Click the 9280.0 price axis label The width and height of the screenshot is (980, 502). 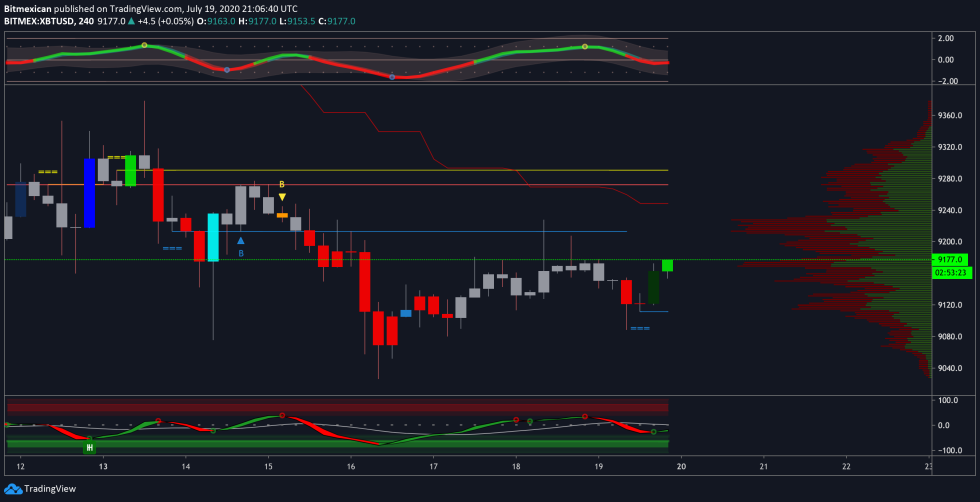951,179
